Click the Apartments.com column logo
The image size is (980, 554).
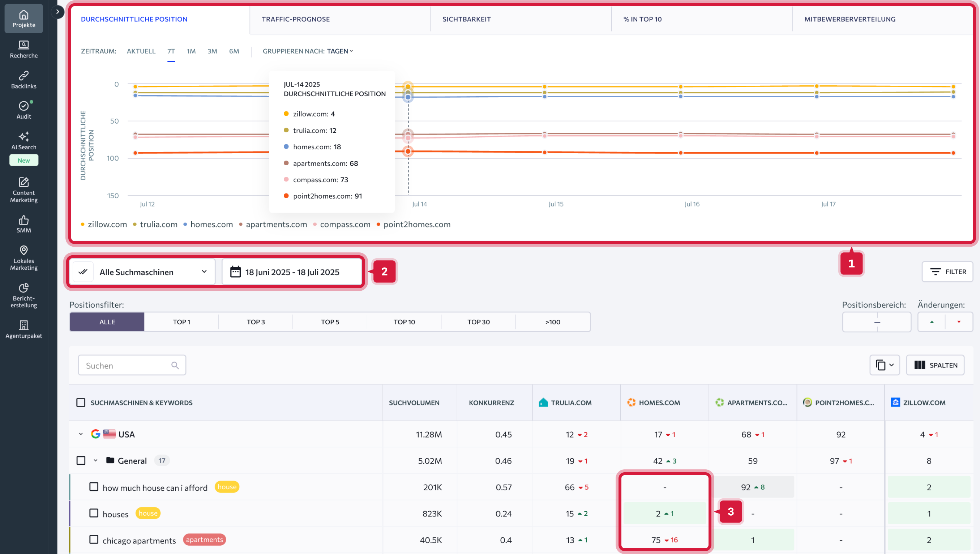coord(719,402)
